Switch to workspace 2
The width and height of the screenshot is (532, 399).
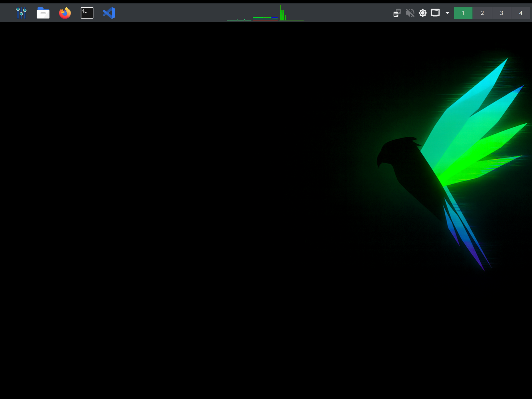tap(482, 13)
